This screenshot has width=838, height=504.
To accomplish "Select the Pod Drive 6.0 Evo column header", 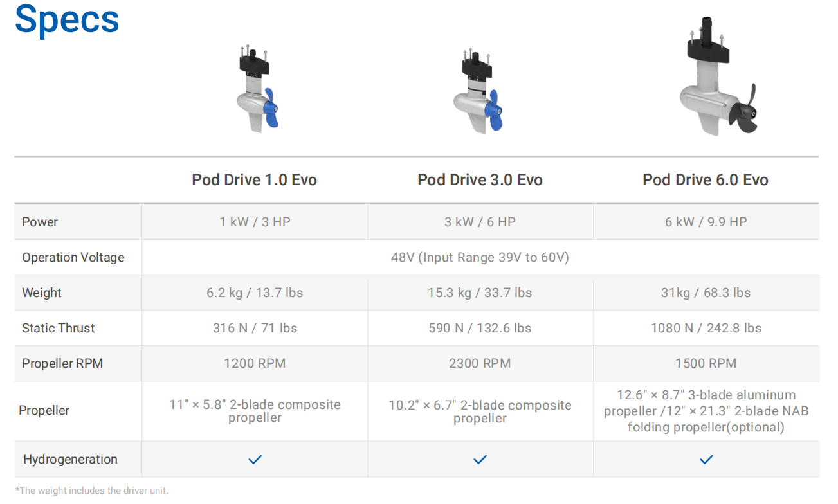I will pos(706,180).
